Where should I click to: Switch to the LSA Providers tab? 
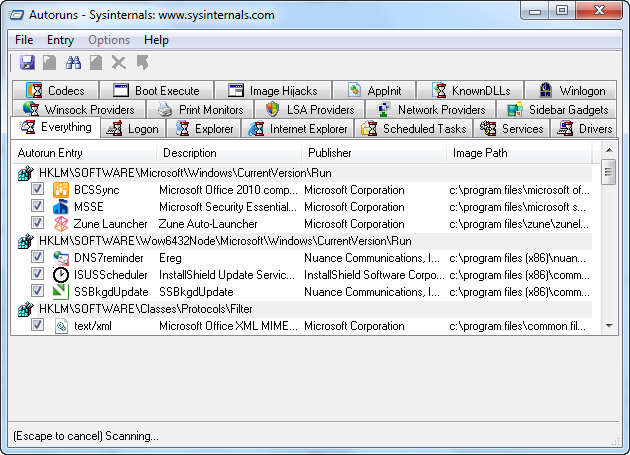(x=309, y=109)
